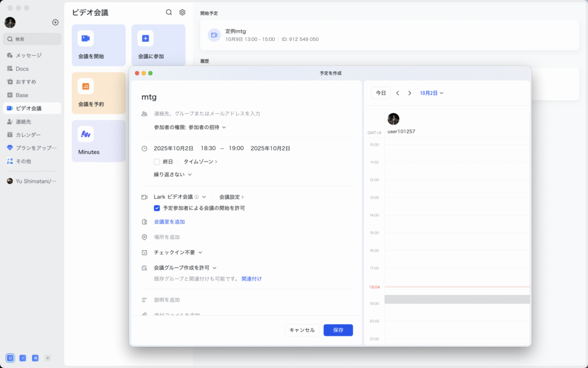
Task: Click the 18:30 start time field
Action: tap(208, 148)
